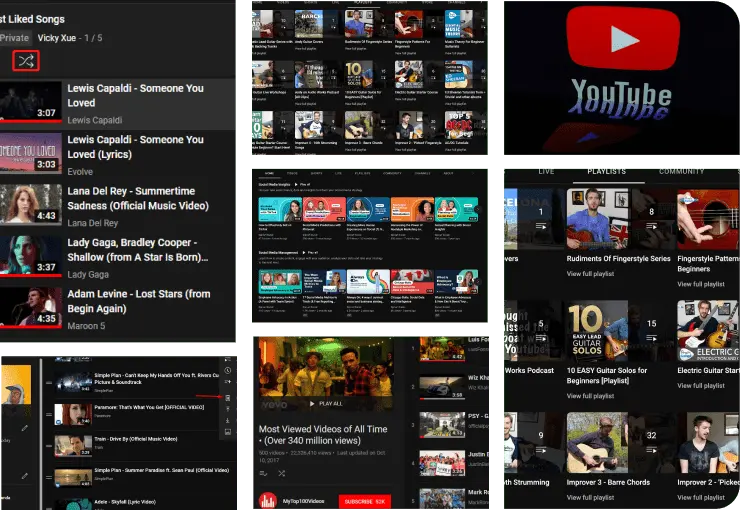Play the number 5 Mark Ronson video thumbnail

[442, 499]
